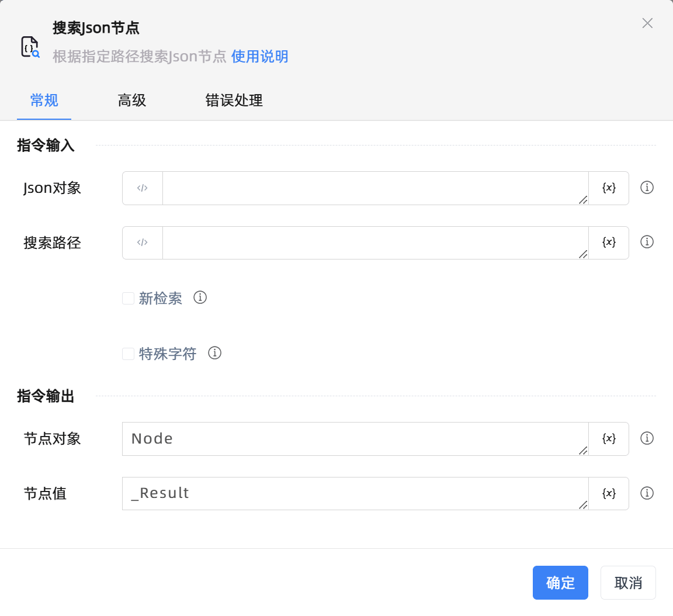Switch to the 高级 tab
The width and height of the screenshot is (673, 616).
[x=131, y=101]
